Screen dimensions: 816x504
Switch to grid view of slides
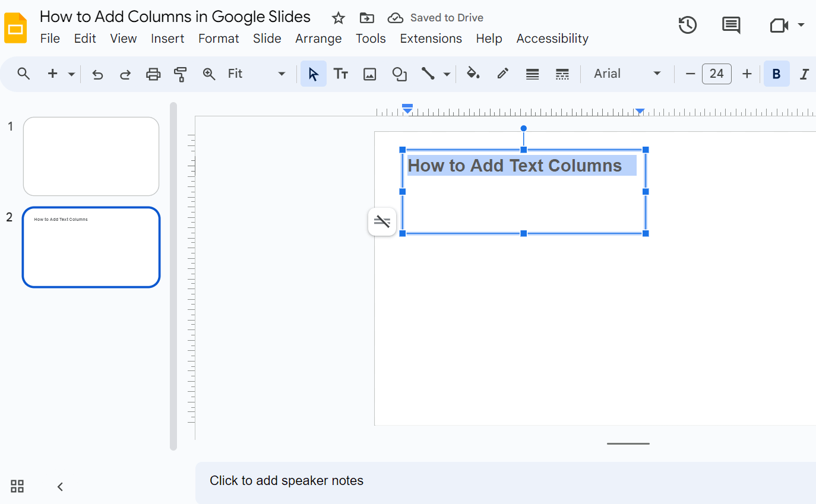(17, 486)
